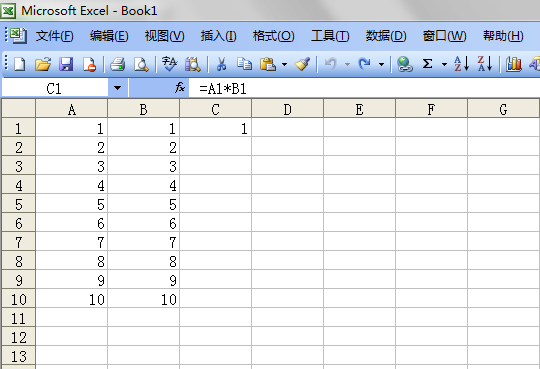The image size is (540, 369).
Task: Open the 文件(F) menu
Action: (54, 36)
